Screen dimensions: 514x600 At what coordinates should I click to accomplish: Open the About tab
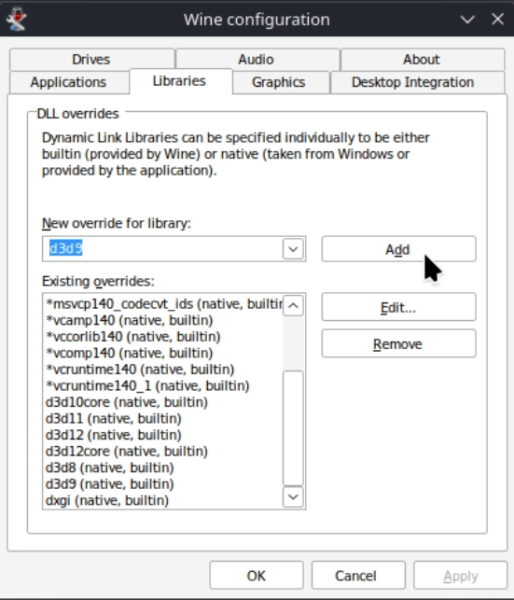422,59
